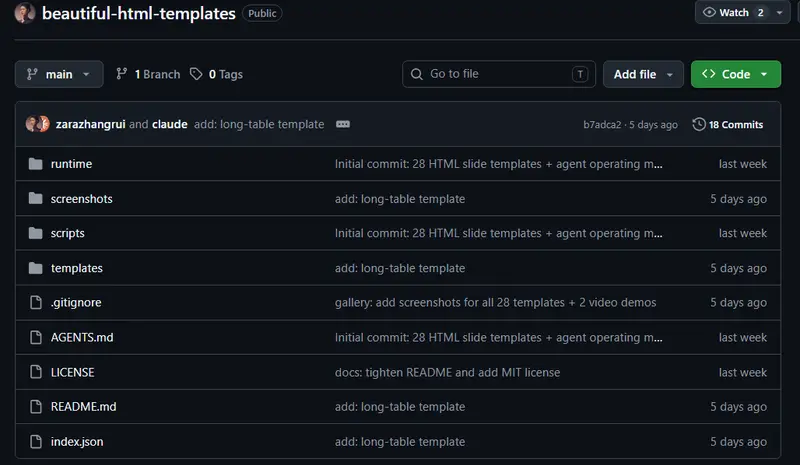
Task: Click the branch icon beside 1 Branch
Action: pos(121,74)
